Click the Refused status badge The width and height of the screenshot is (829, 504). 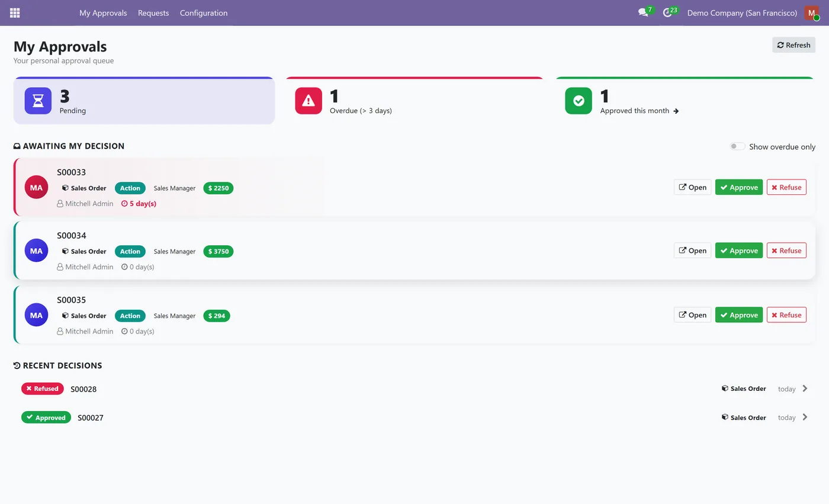point(43,389)
